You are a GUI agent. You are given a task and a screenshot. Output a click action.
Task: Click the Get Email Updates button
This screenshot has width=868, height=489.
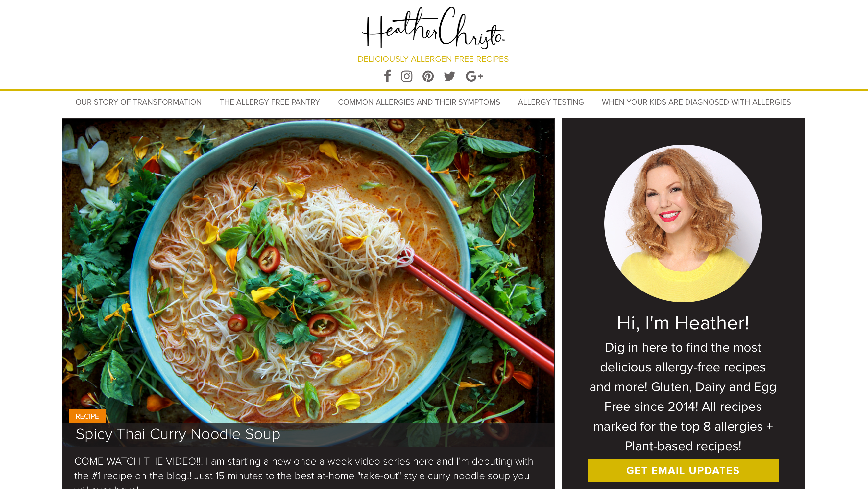pos(683,471)
